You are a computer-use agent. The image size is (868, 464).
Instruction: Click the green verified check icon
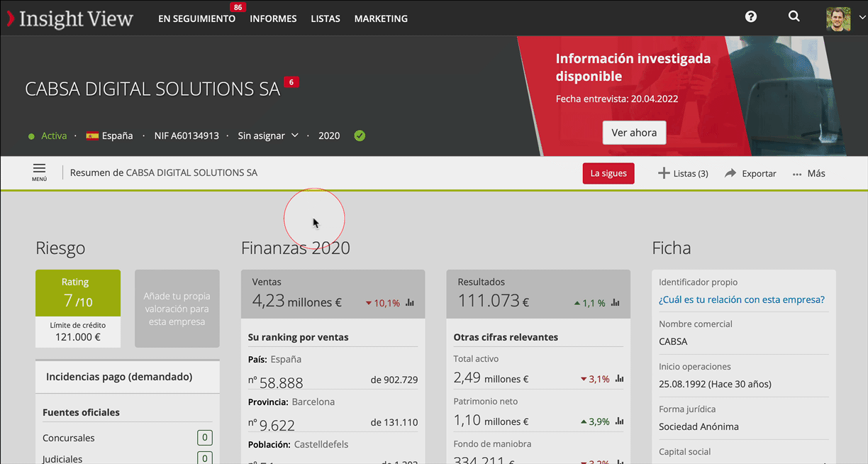360,136
